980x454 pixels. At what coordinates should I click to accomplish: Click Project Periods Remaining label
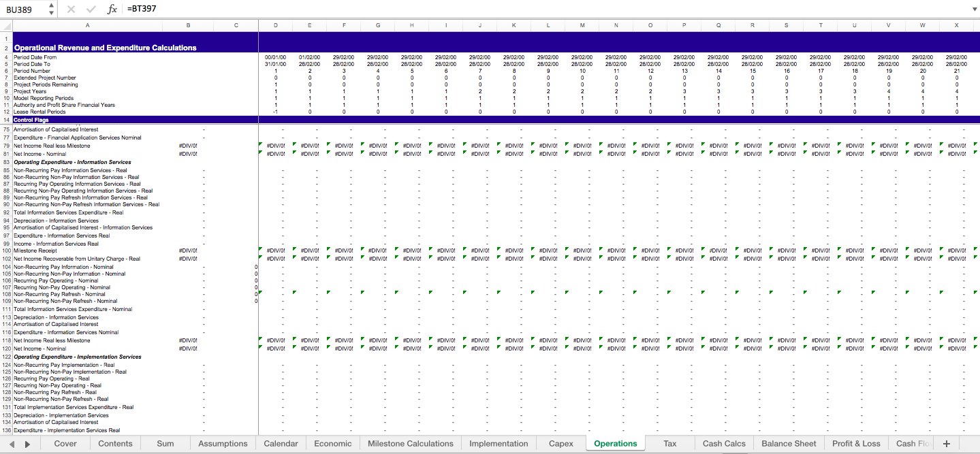coord(46,84)
